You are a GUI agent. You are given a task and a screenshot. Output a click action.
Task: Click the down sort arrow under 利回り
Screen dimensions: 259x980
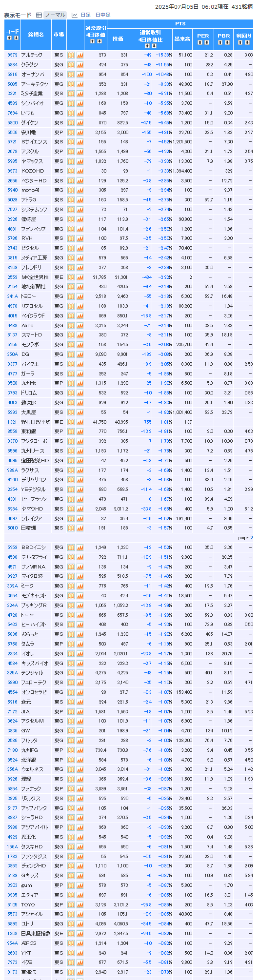(x=247, y=42)
